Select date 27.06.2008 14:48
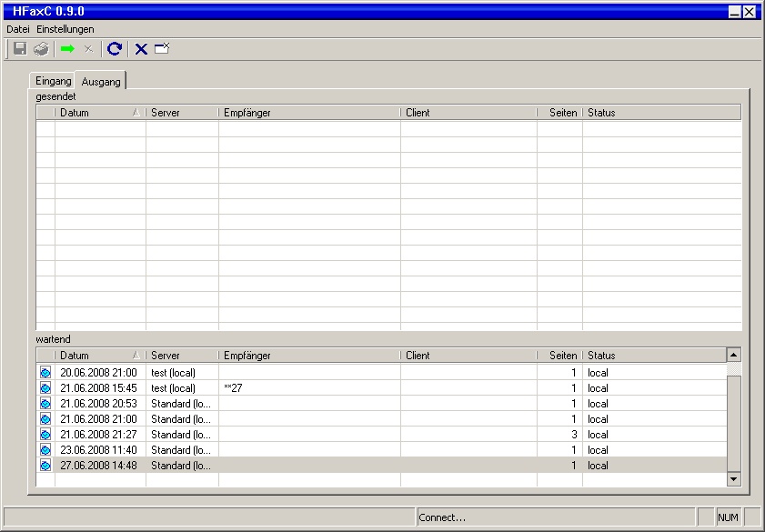This screenshot has height=532, width=765. click(98, 466)
